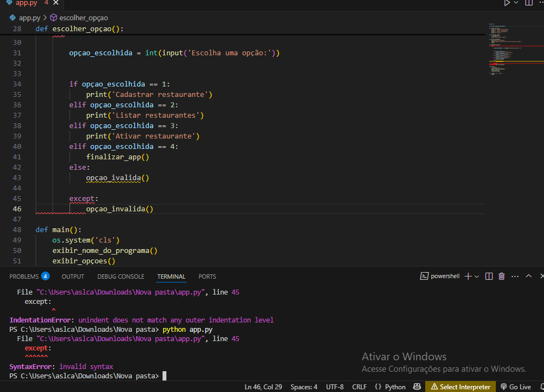Run Python file play button

click(x=507, y=3)
